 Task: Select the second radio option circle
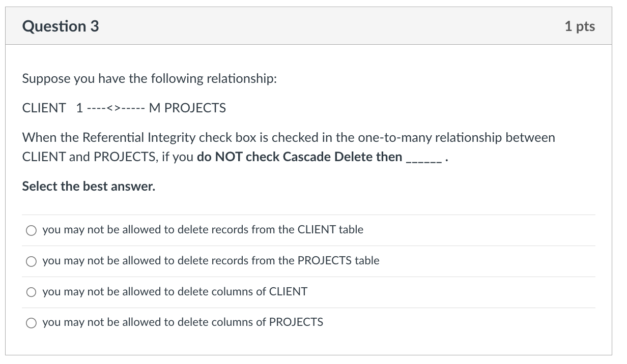31,261
